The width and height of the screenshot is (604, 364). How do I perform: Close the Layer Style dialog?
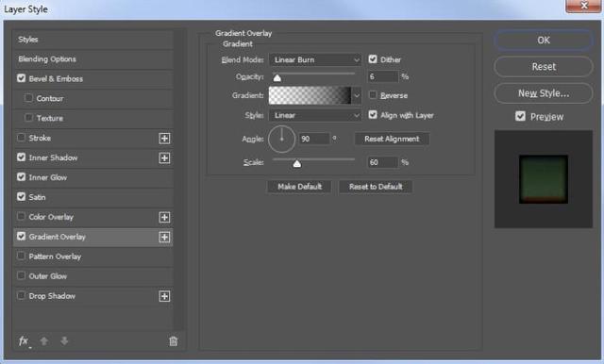tap(583, 6)
